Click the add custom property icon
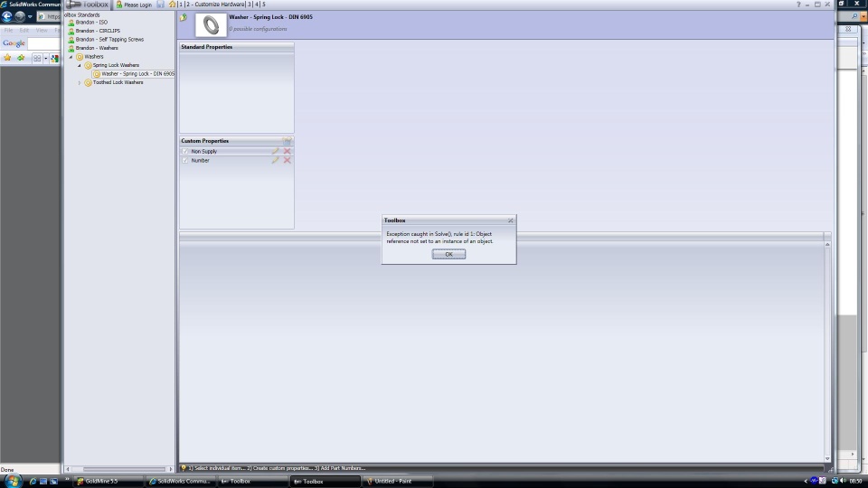The width and height of the screenshot is (868, 488). pyautogui.click(x=287, y=141)
